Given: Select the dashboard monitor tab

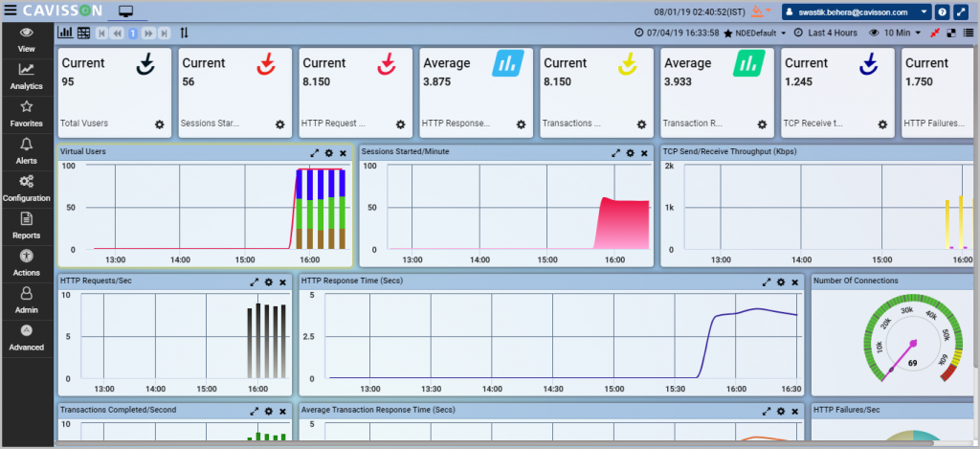Looking at the screenshot, I should pos(126,11).
